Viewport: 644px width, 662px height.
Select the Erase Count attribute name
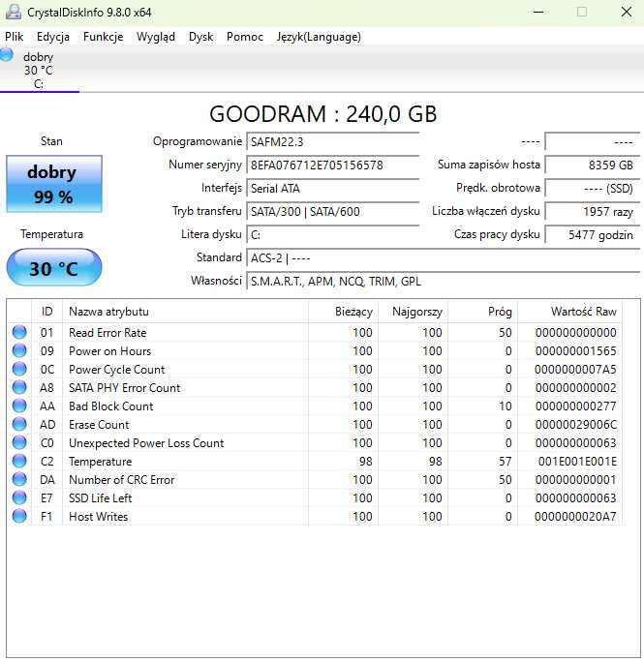point(99,424)
